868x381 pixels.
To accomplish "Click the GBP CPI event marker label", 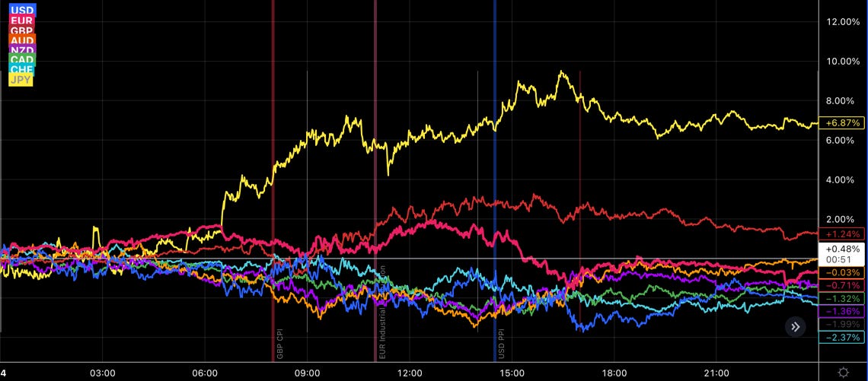I will [x=280, y=342].
